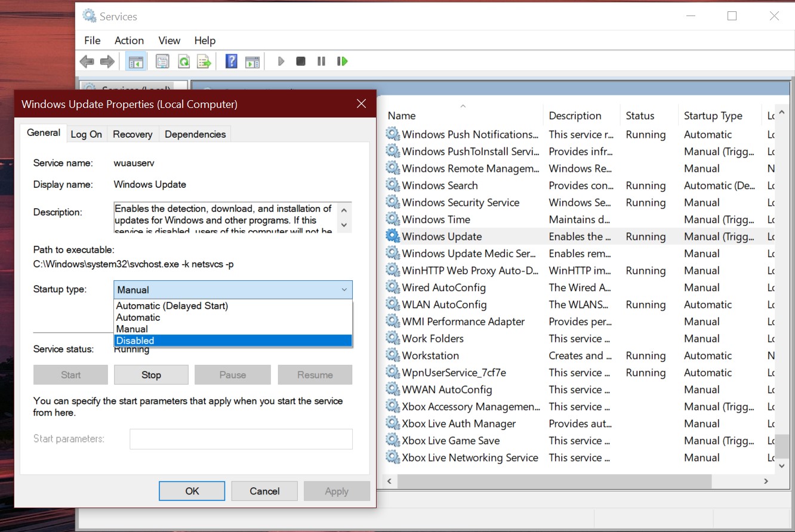
Task: Click the Refresh toolbar icon
Action: click(184, 61)
